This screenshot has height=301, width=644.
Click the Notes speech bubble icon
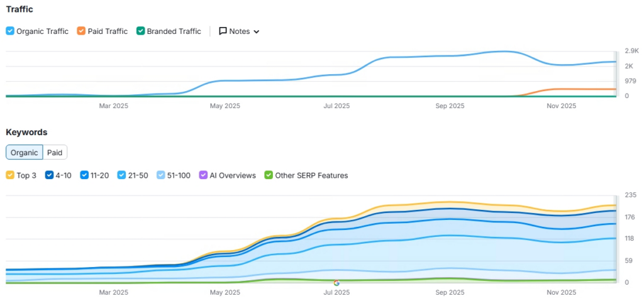pyautogui.click(x=223, y=31)
